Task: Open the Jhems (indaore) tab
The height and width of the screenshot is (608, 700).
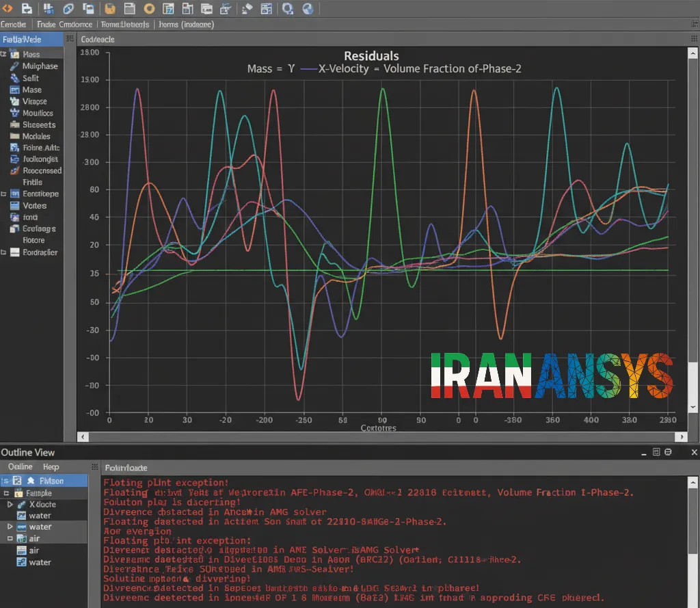Action: [x=186, y=25]
